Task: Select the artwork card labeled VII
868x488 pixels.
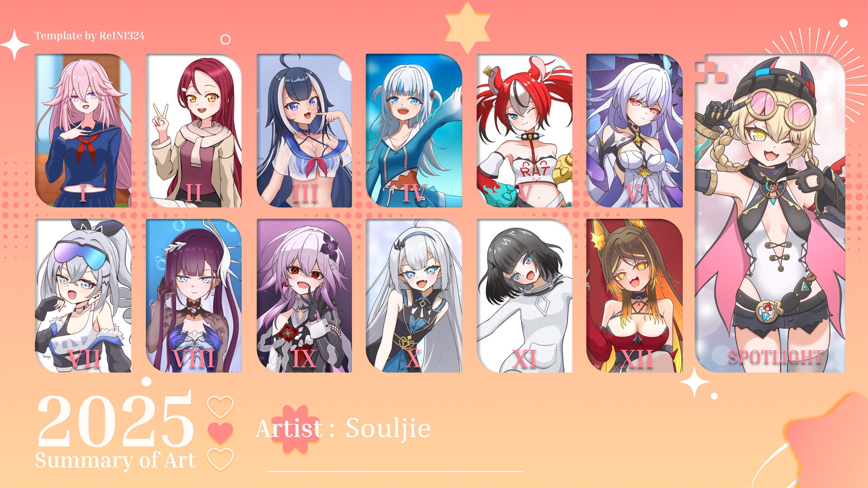Action: click(x=83, y=296)
